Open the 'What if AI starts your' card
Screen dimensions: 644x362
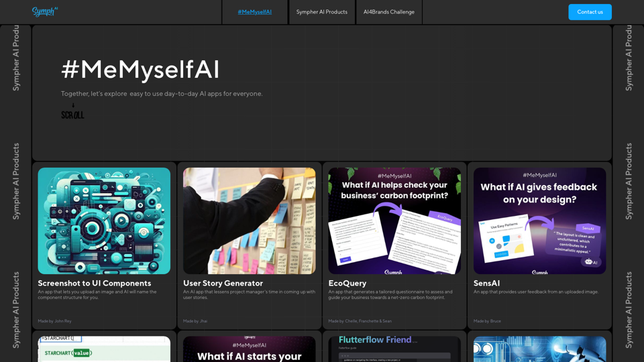[x=250, y=349]
